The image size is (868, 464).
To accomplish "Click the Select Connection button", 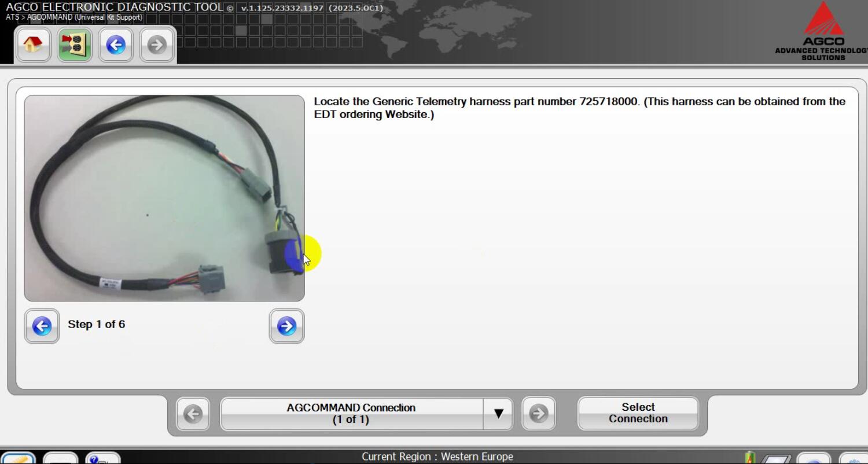I will point(638,413).
